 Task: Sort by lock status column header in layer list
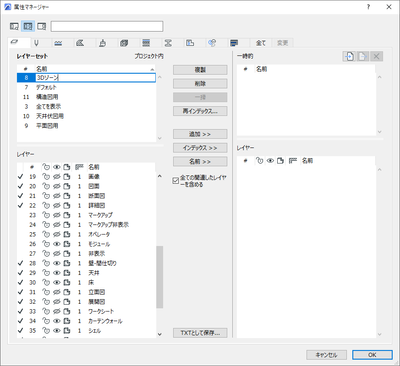pyautogui.click(x=46, y=167)
